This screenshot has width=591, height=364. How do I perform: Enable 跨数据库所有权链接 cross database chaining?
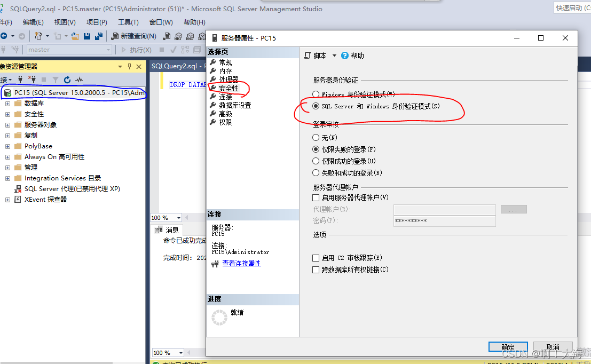[316, 270]
